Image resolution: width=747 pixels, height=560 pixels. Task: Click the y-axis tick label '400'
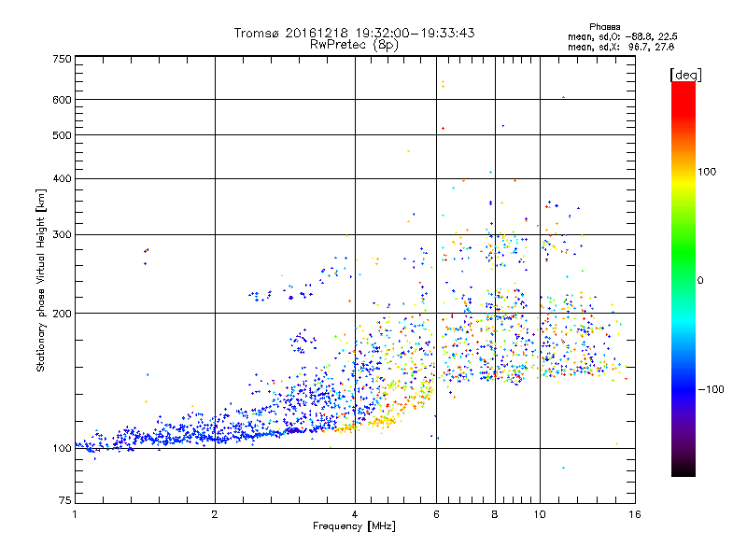(62, 178)
